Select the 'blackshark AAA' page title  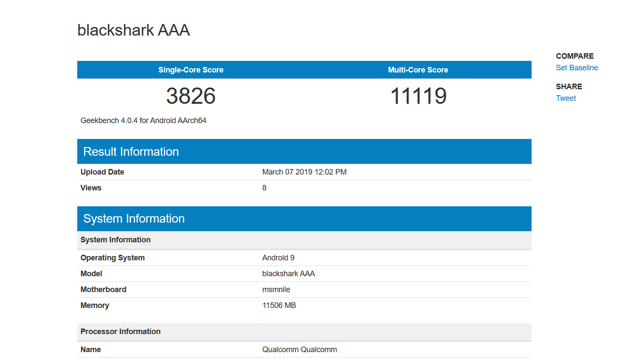(x=133, y=30)
